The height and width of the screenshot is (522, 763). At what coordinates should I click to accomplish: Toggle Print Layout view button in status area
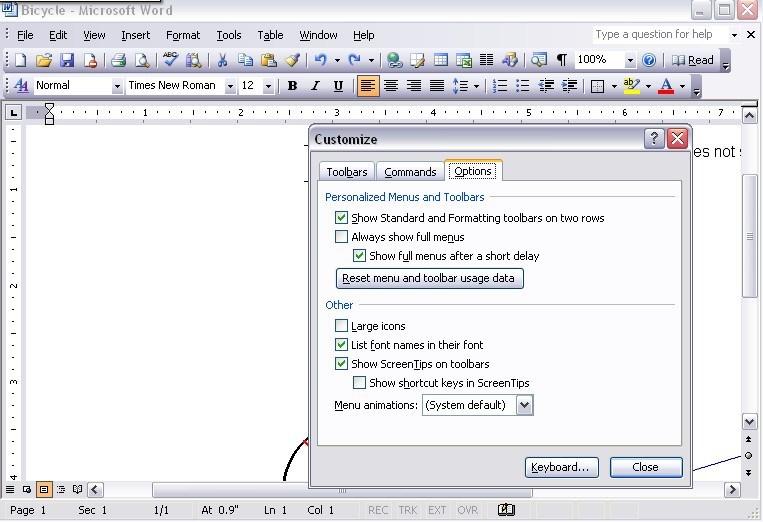pyautogui.click(x=44, y=489)
